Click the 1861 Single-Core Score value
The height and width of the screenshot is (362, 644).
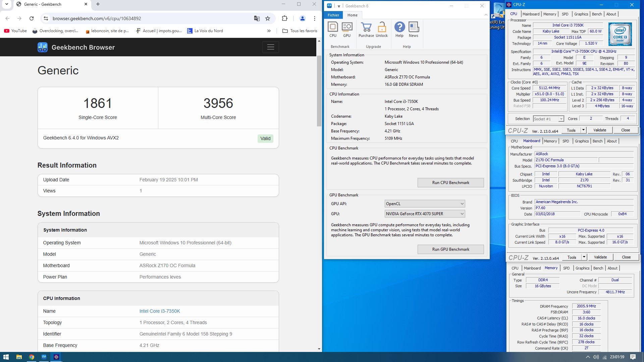coord(98,103)
